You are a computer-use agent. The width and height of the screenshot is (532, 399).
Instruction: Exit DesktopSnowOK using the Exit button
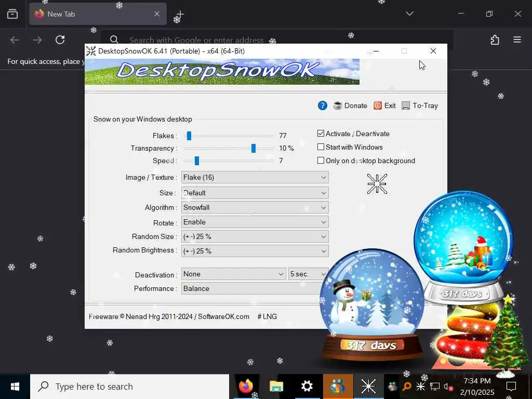click(385, 105)
